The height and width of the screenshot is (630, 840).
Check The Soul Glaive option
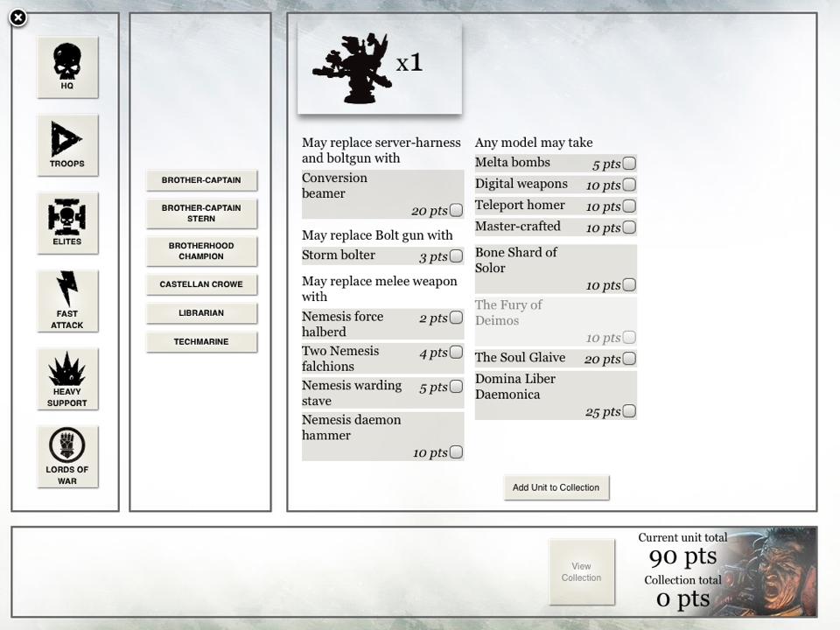[629, 359]
